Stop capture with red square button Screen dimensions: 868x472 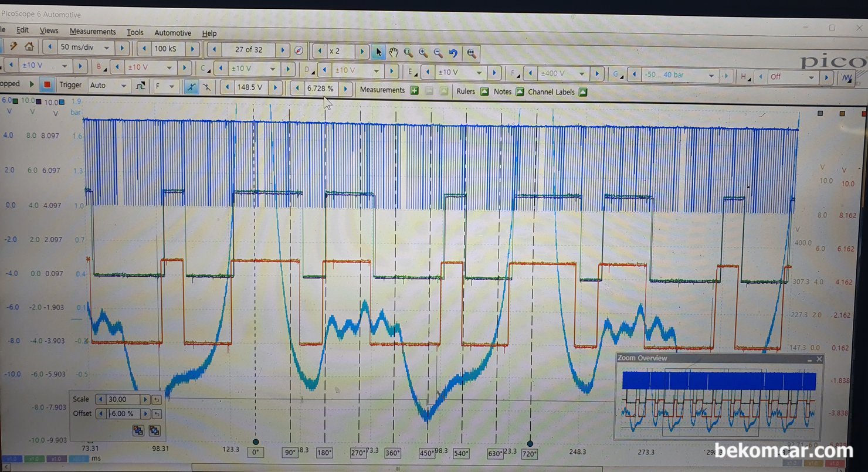coord(47,85)
